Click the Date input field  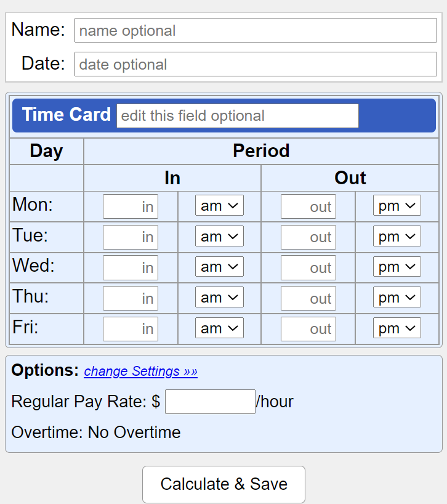256,64
